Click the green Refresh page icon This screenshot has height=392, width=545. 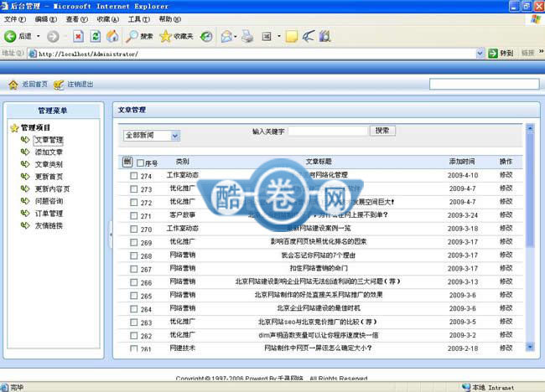(x=96, y=36)
